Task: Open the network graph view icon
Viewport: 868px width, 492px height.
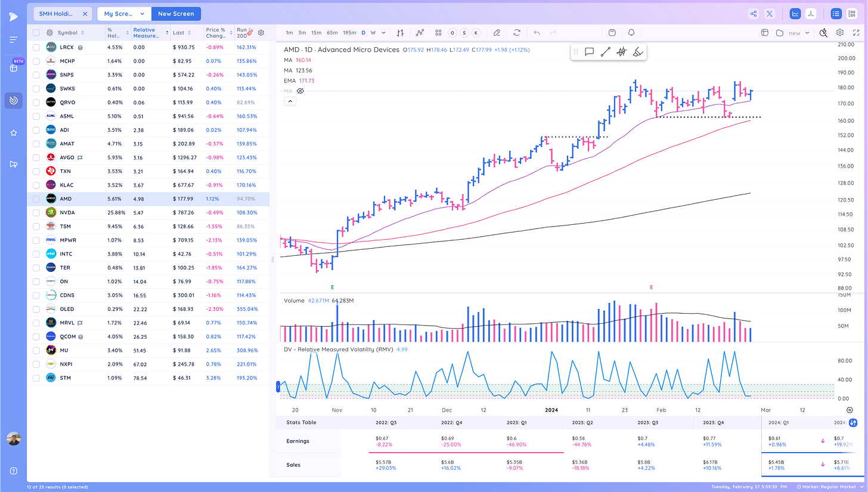Action: point(810,14)
